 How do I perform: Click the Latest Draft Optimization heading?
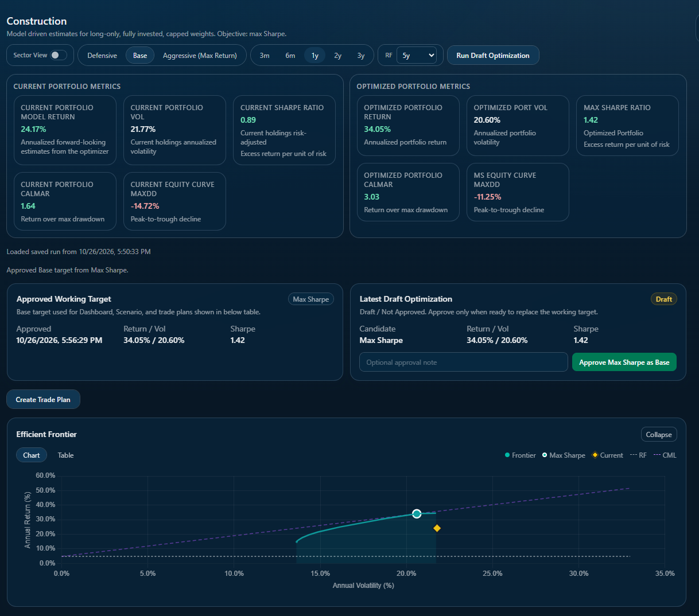pos(406,299)
